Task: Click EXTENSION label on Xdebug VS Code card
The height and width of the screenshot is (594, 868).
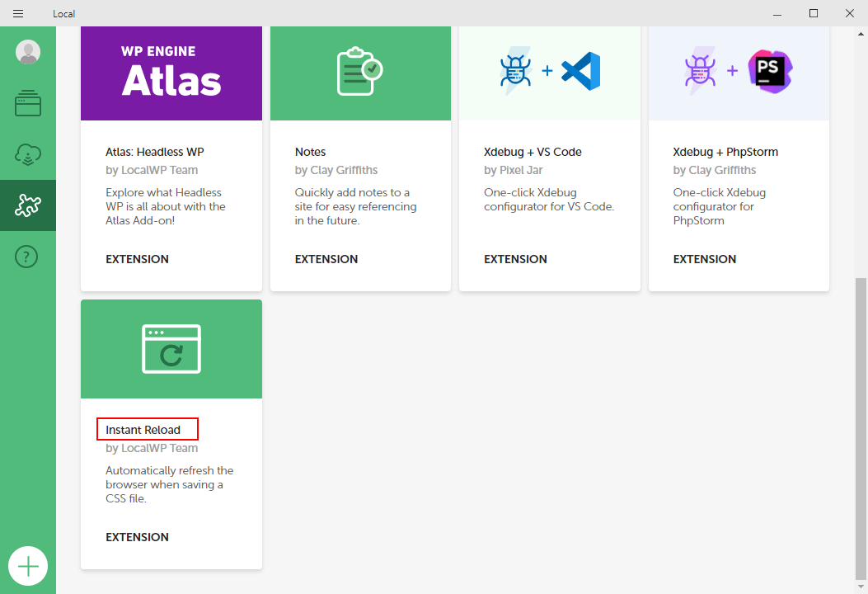Action: click(x=515, y=259)
